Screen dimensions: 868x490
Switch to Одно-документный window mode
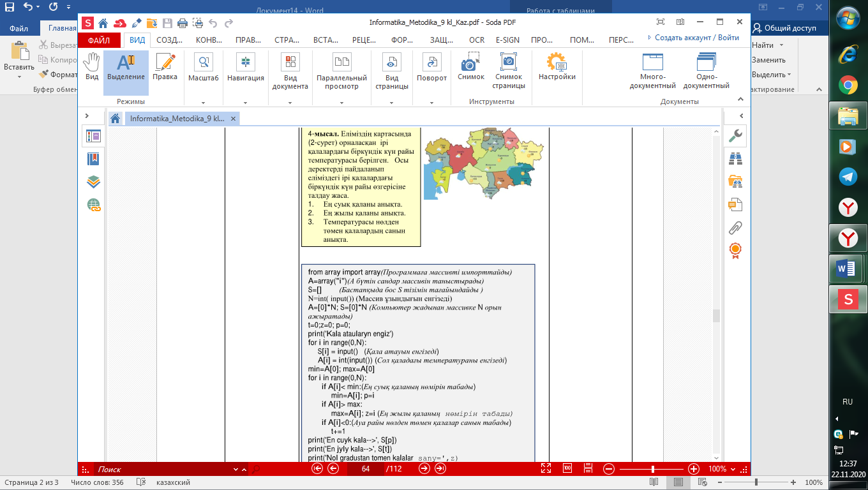click(x=706, y=71)
